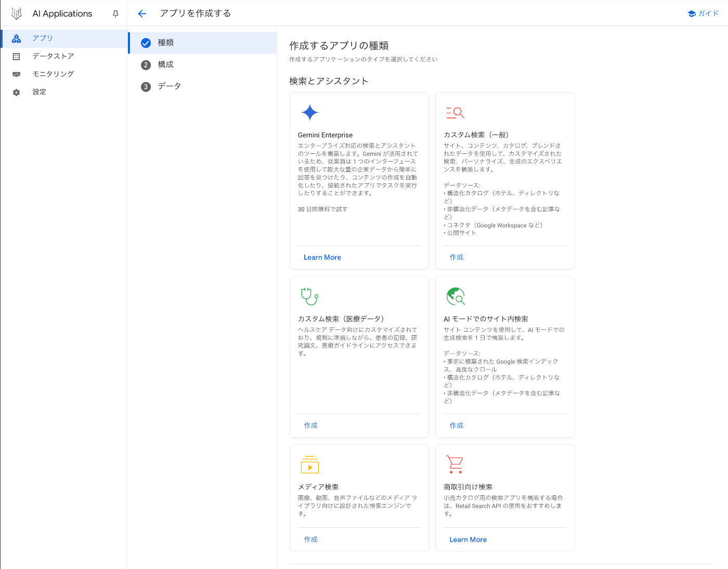This screenshot has width=728, height=569.
Task: Click 作成 under カスタム検索（医療データ）
Action: tap(311, 426)
